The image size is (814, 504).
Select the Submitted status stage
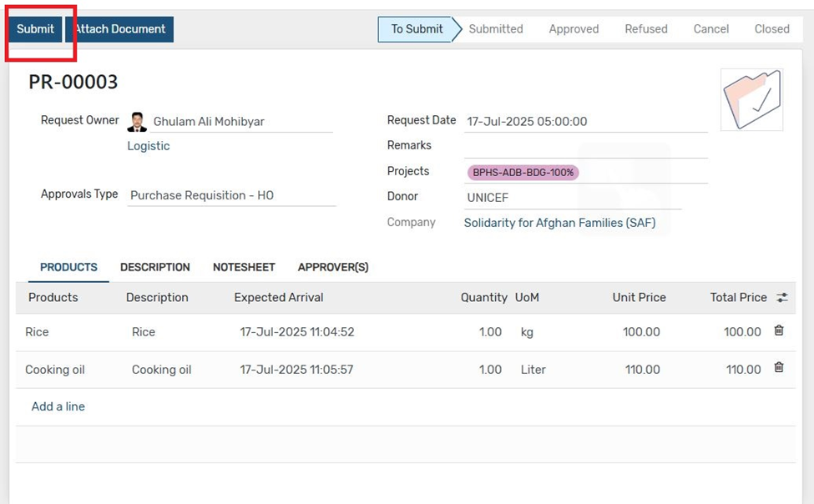coord(496,29)
